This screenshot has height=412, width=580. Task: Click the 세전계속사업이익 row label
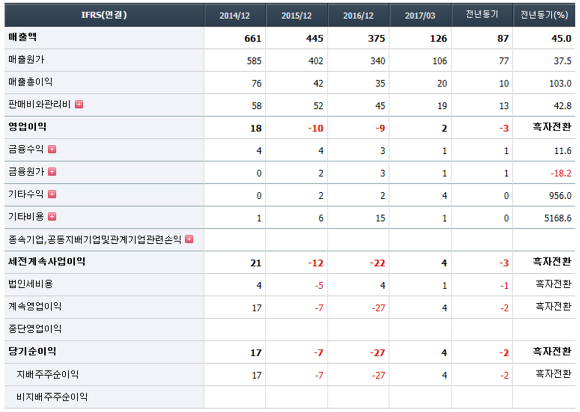click(x=47, y=261)
